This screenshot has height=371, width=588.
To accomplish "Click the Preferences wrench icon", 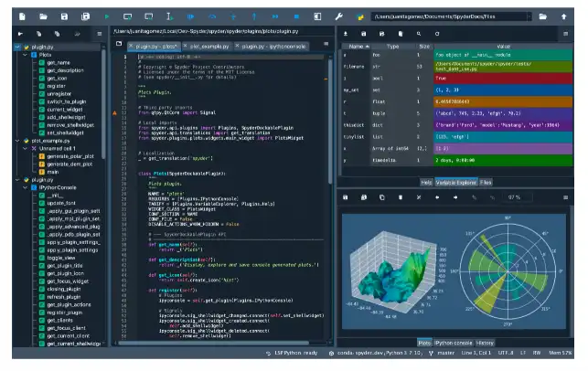I will pos(339,16).
